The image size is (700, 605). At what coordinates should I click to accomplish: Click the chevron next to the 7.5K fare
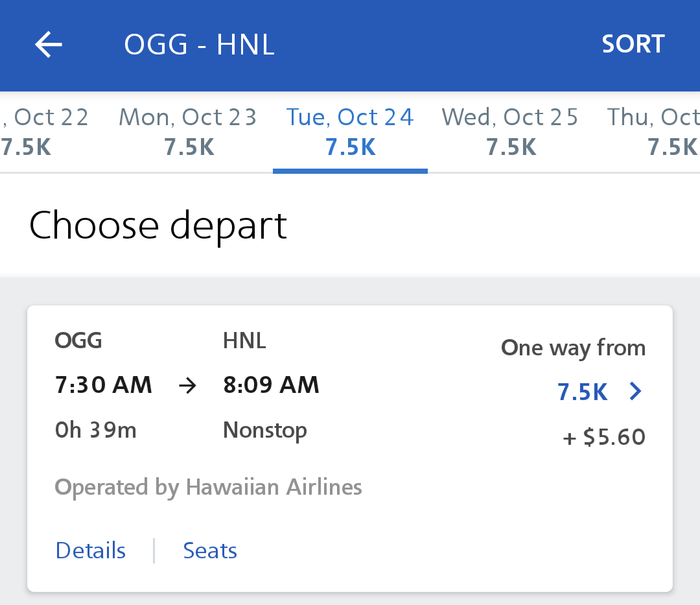636,392
